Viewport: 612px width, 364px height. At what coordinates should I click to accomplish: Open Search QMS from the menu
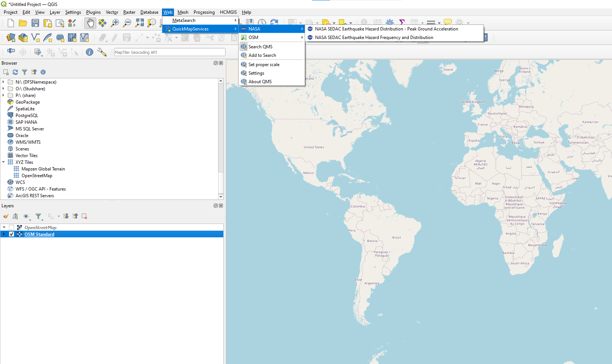click(260, 47)
